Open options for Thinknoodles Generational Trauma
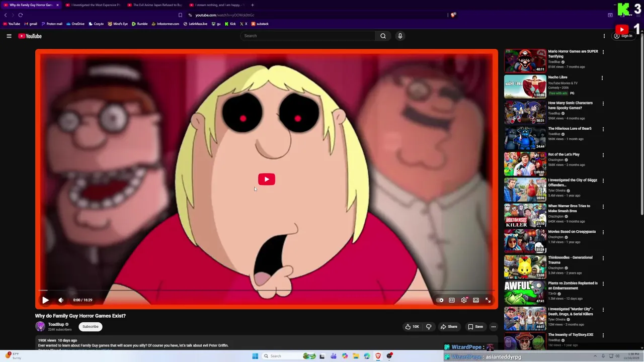Viewport: 644px width, 362px height. point(603,258)
